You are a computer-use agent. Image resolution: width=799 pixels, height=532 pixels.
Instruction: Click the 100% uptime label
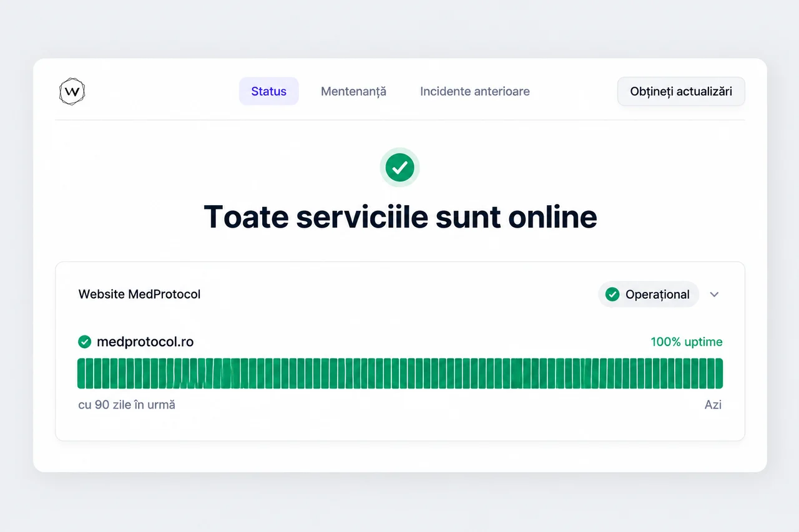687,342
